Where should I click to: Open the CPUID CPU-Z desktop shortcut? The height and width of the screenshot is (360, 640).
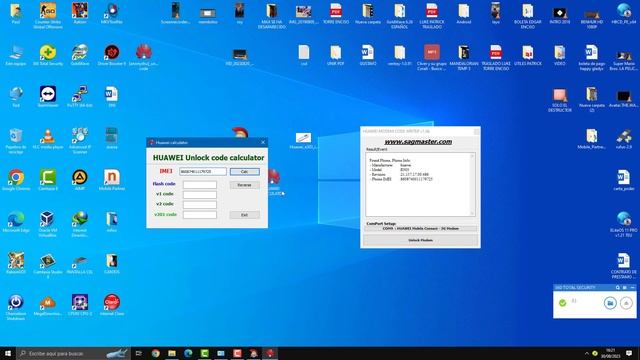click(80, 305)
